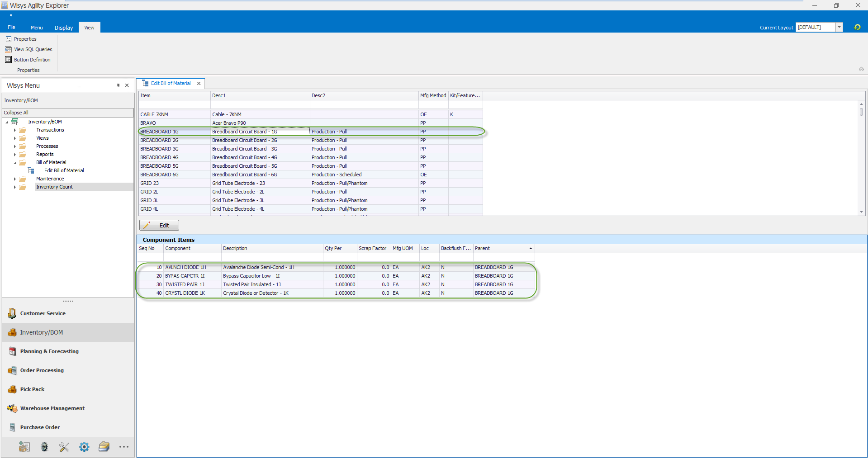Click Collapse All in the menu panel

pos(68,113)
